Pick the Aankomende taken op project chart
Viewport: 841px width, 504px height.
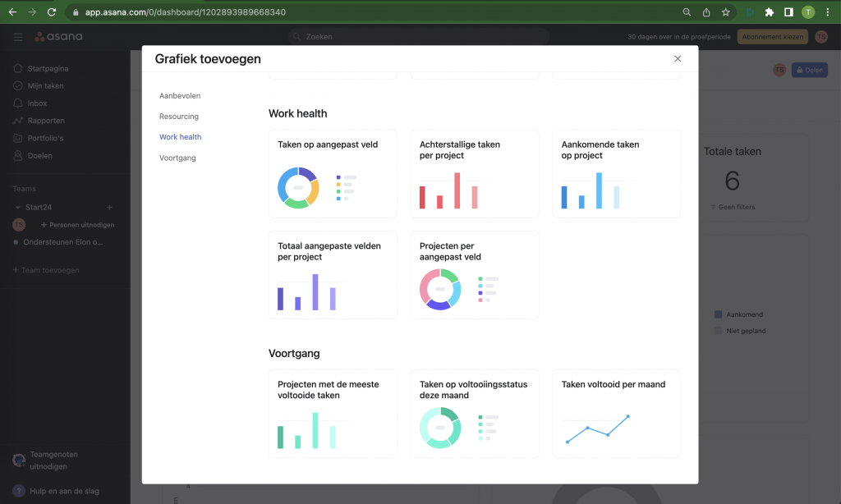(616, 173)
